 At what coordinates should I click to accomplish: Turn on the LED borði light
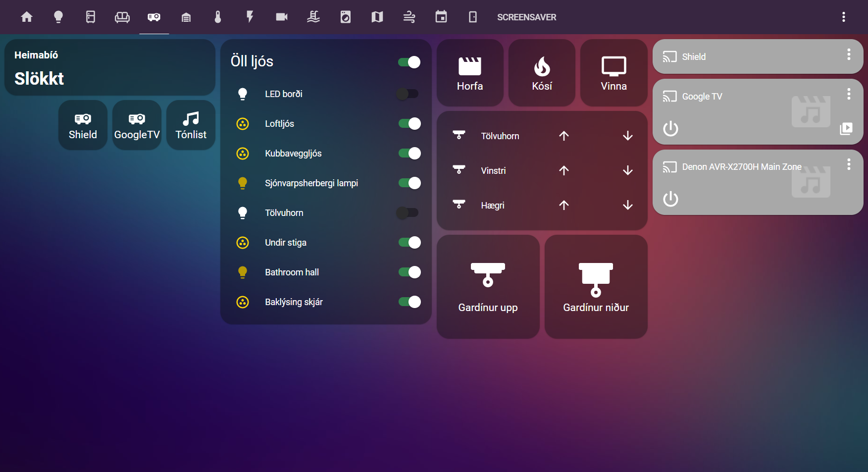click(408, 94)
